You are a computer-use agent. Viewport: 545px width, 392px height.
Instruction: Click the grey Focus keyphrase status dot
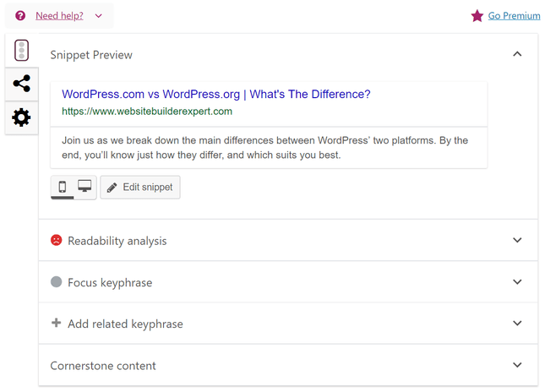(x=57, y=281)
